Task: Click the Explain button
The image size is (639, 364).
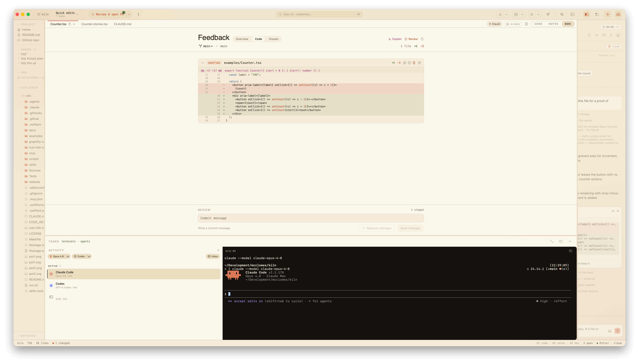Action: coord(395,39)
